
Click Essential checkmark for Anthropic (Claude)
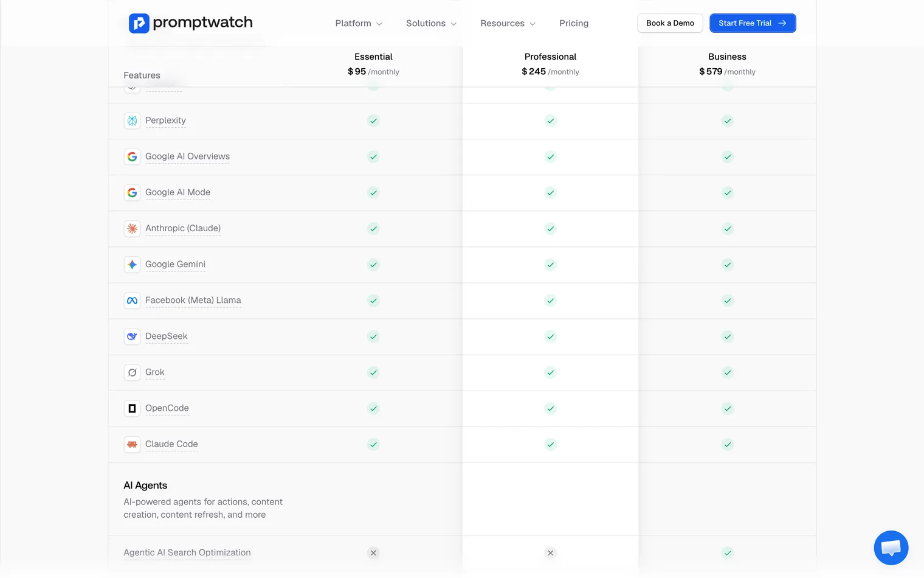(x=373, y=228)
